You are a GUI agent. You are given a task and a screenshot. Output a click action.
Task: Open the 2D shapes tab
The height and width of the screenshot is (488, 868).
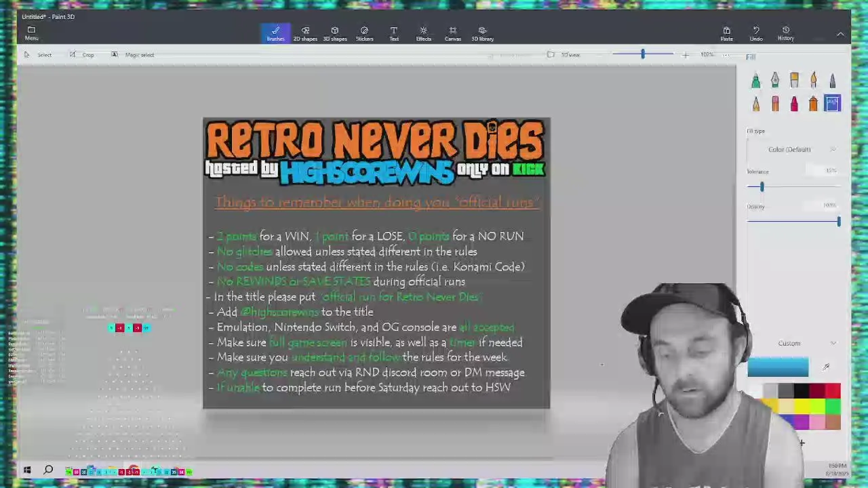(305, 33)
